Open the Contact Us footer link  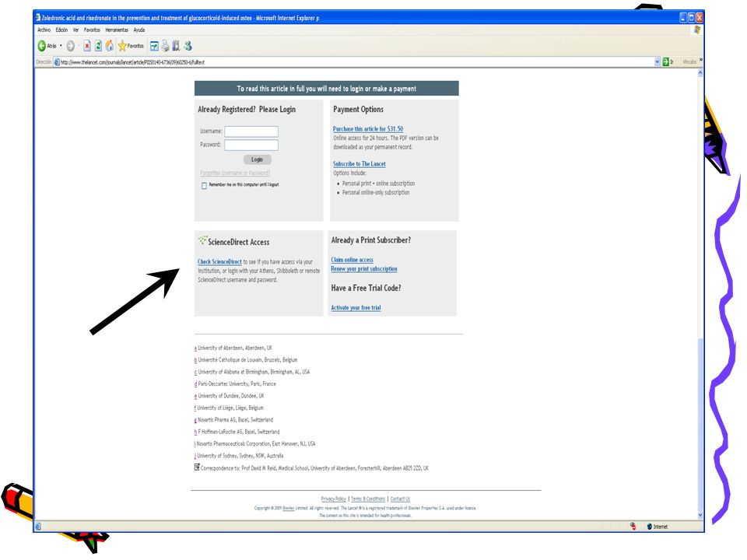pyautogui.click(x=400, y=499)
